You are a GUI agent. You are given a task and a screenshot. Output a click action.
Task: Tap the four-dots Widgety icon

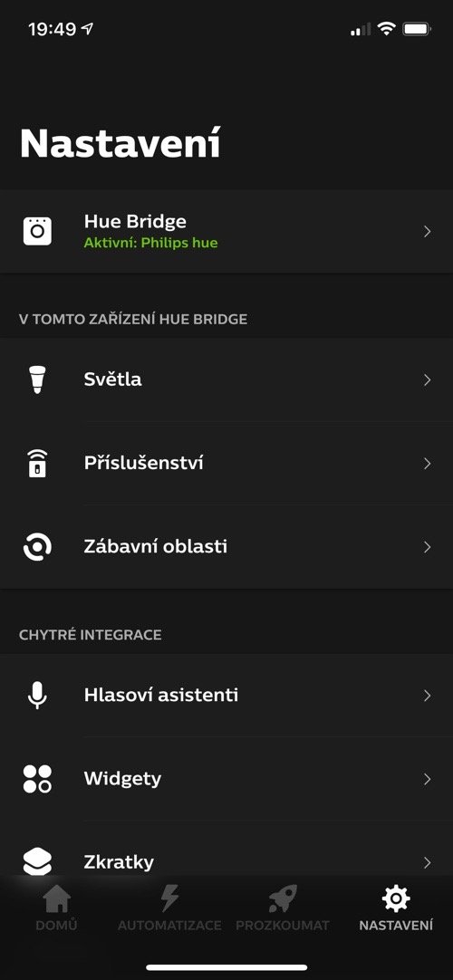37,779
